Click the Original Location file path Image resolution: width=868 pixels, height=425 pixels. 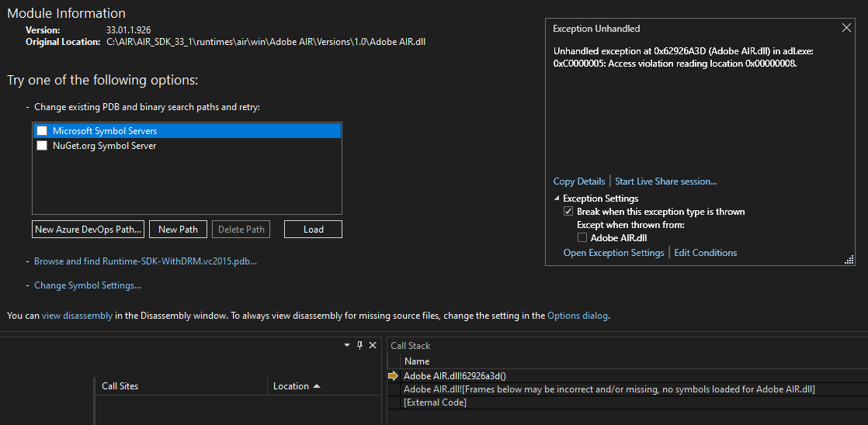click(x=266, y=41)
